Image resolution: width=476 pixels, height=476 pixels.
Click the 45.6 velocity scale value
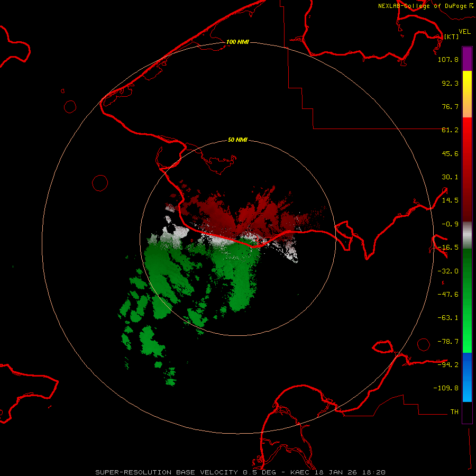coord(450,153)
